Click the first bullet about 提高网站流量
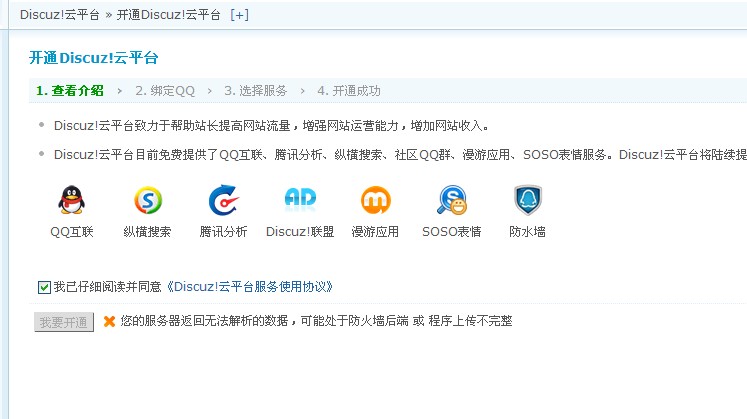747x419 pixels. coord(271,126)
